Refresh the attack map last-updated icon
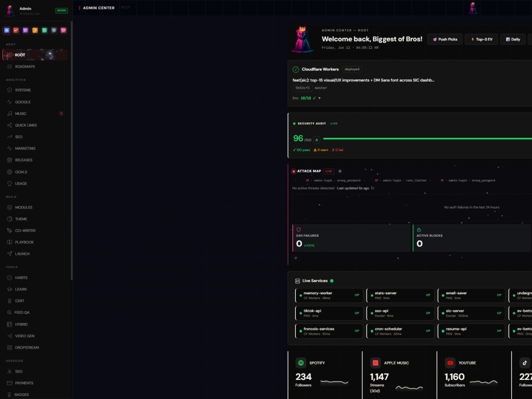Viewport: 532px width, 399px height. [x=372, y=188]
